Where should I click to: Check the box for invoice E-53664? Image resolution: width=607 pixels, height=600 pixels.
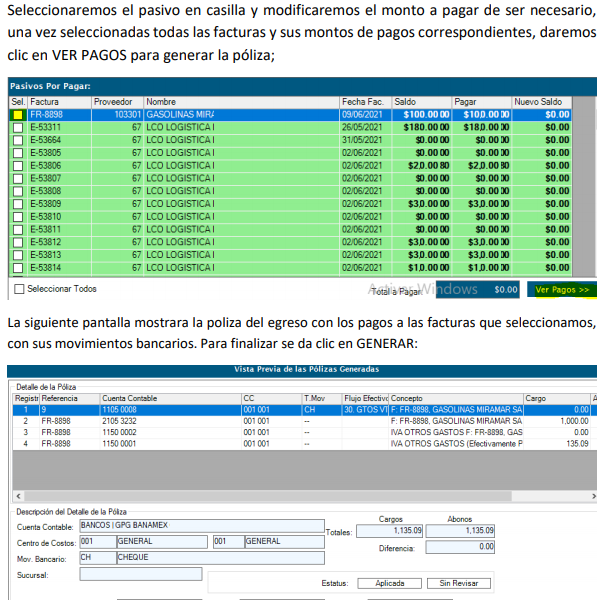click(18, 141)
